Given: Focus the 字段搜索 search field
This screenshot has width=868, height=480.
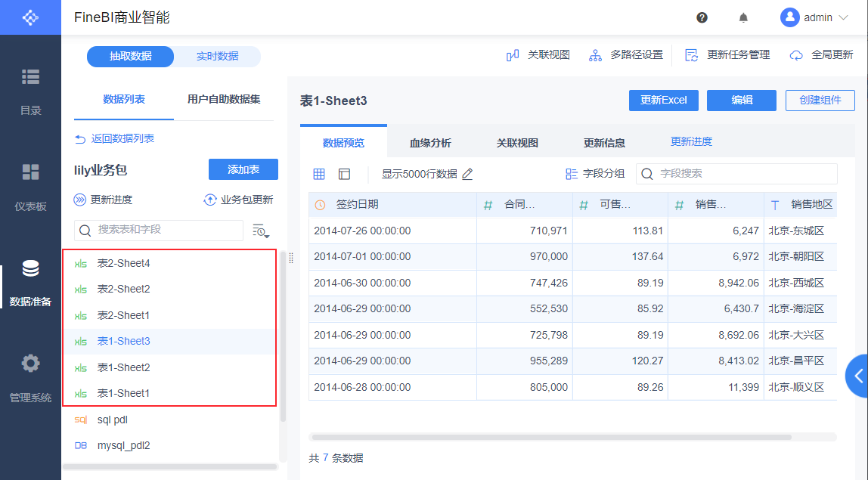Looking at the screenshot, I should click(x=736, y=174).
